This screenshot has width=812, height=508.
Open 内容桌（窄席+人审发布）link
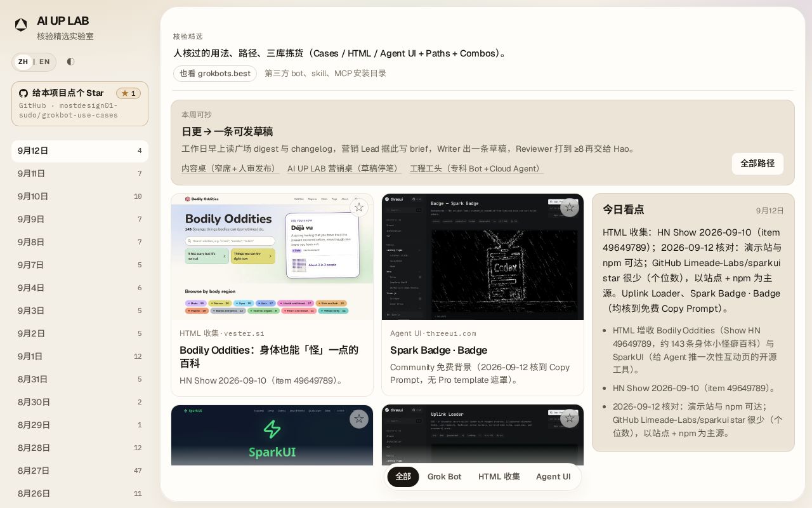click(230, 169)
